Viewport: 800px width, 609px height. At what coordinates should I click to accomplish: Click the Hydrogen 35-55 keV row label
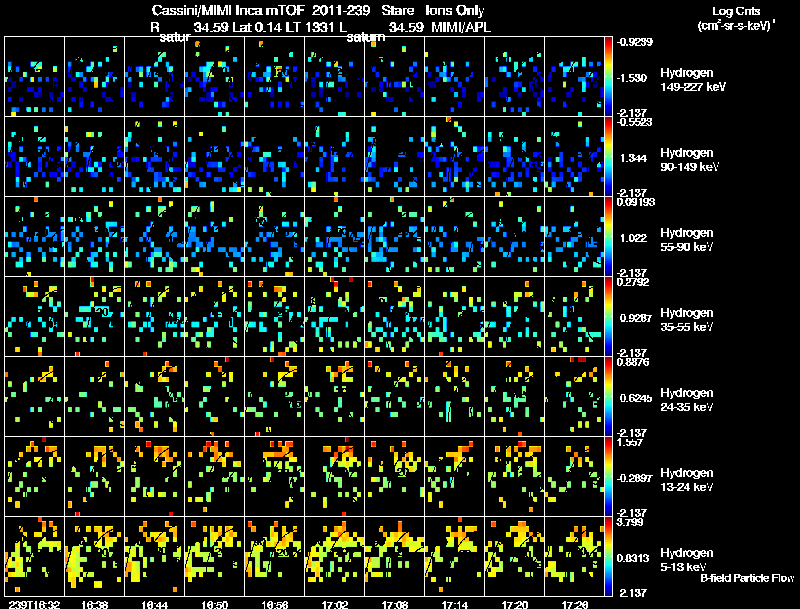(x=686, y=320)
